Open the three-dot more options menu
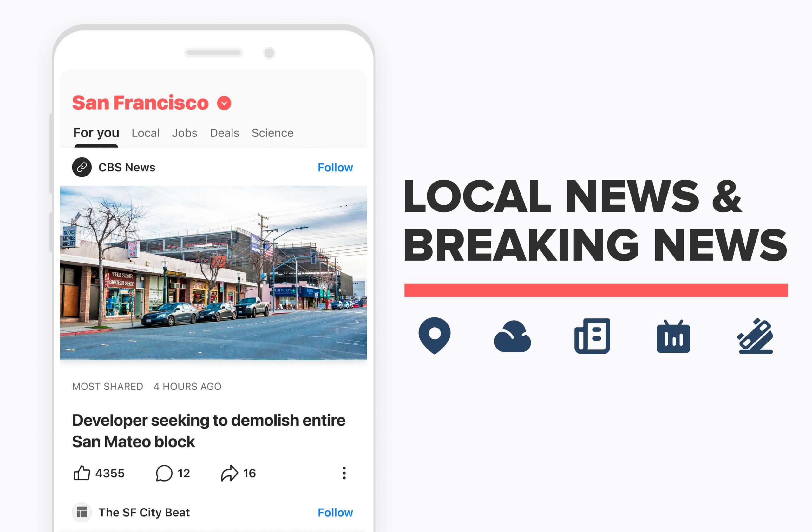Viewport: 812px width, 532px height. (344, 473)
